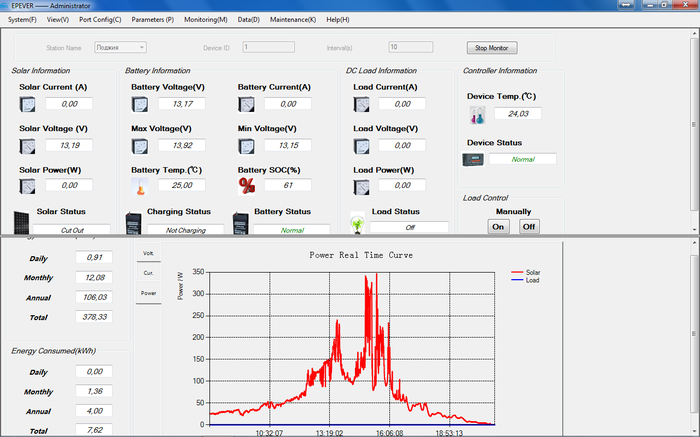Click the Charging Status battery icon

(134, 222)
